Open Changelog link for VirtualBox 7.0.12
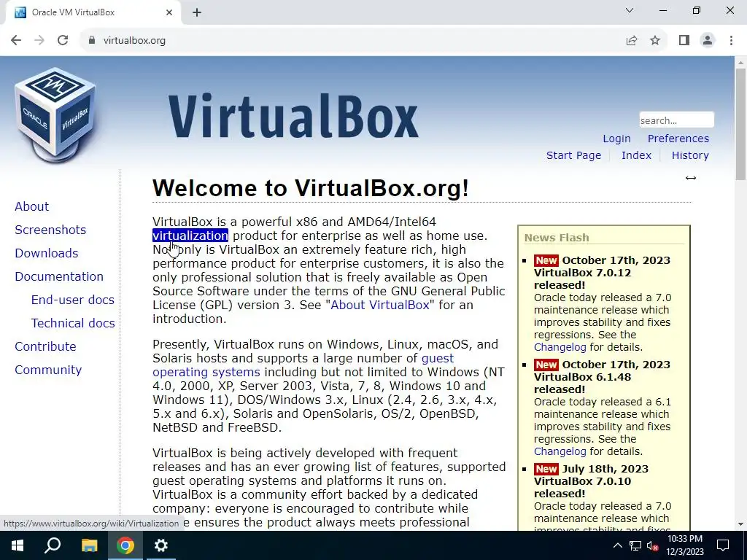Viewport: 747px width, 560px height. pyautogui.click(x=560, y=347)
